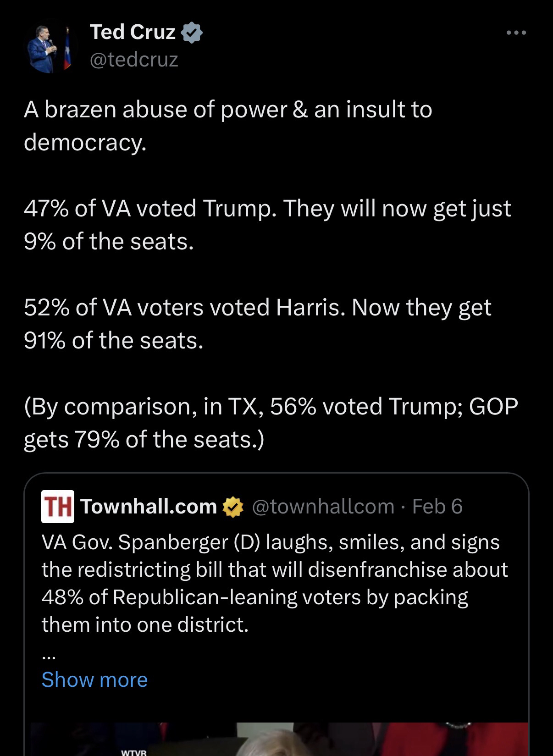Click "them into one district." in quoted post
Image resolution: width=553 pixels, height=756 pixels.
pyautogui.click(x=145, y=624)
